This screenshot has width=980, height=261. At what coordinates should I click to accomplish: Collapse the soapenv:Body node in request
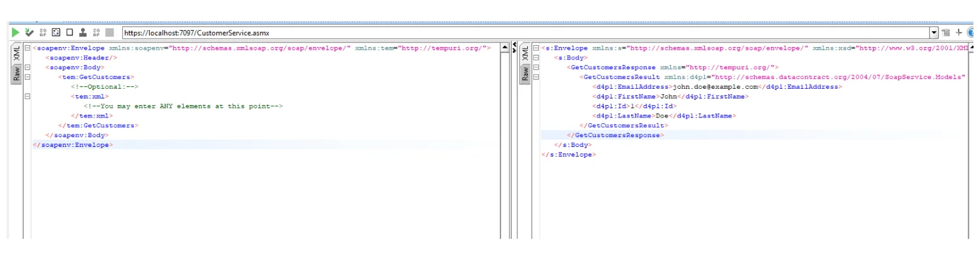[x=27, y=67]
